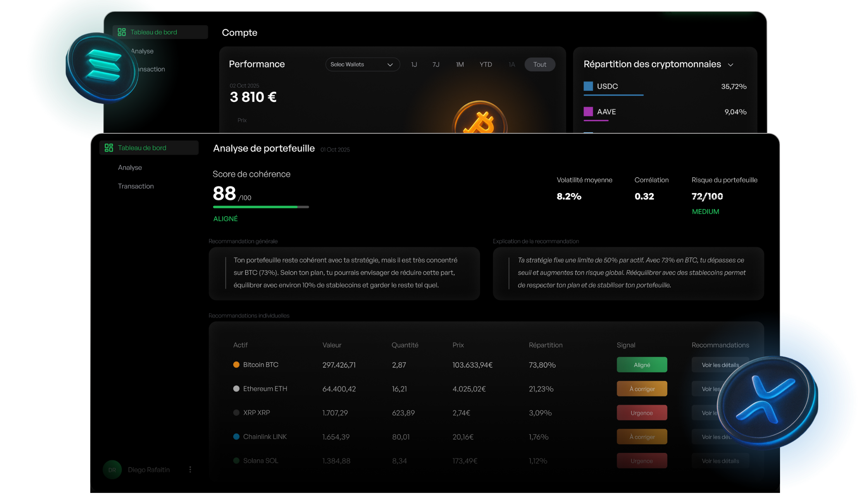868x496 pixels.
Task: Click the coherence score progress bar
Action: coord(261,207)
